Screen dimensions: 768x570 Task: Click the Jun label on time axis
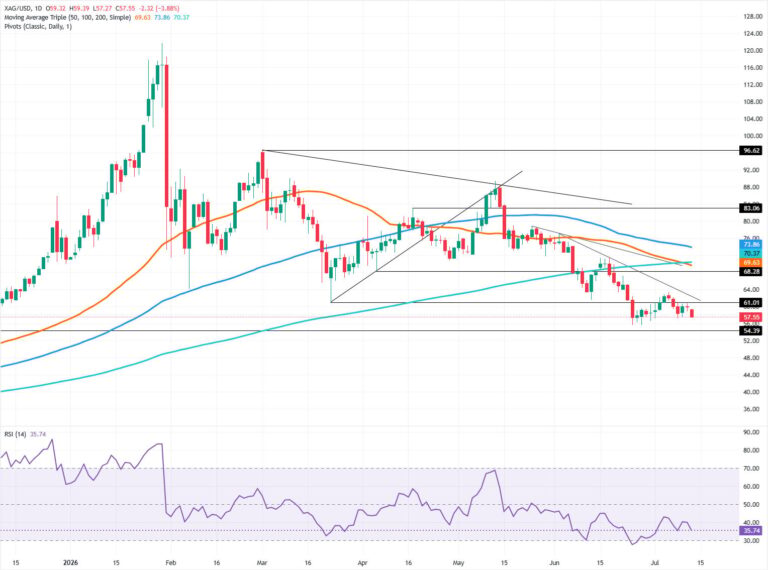[554, 563]
